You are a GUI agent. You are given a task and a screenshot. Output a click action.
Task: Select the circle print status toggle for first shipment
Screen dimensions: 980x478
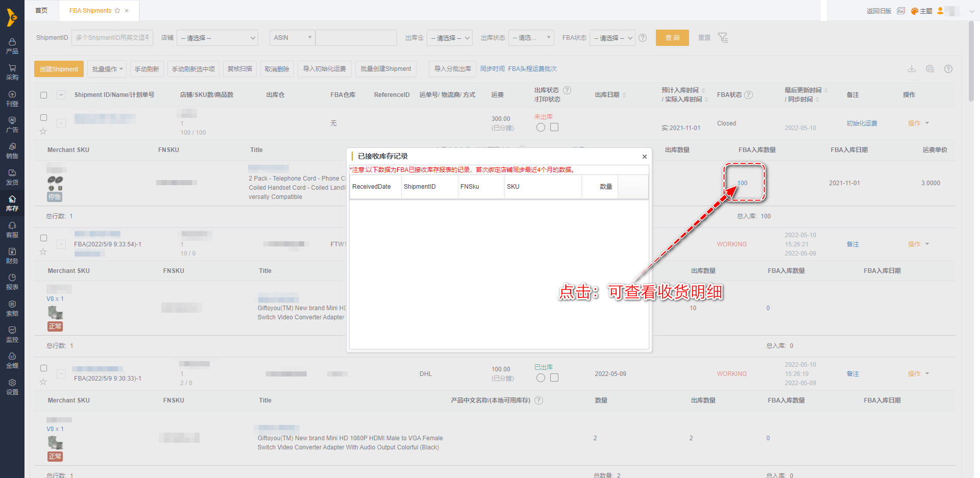coord(541,128)
